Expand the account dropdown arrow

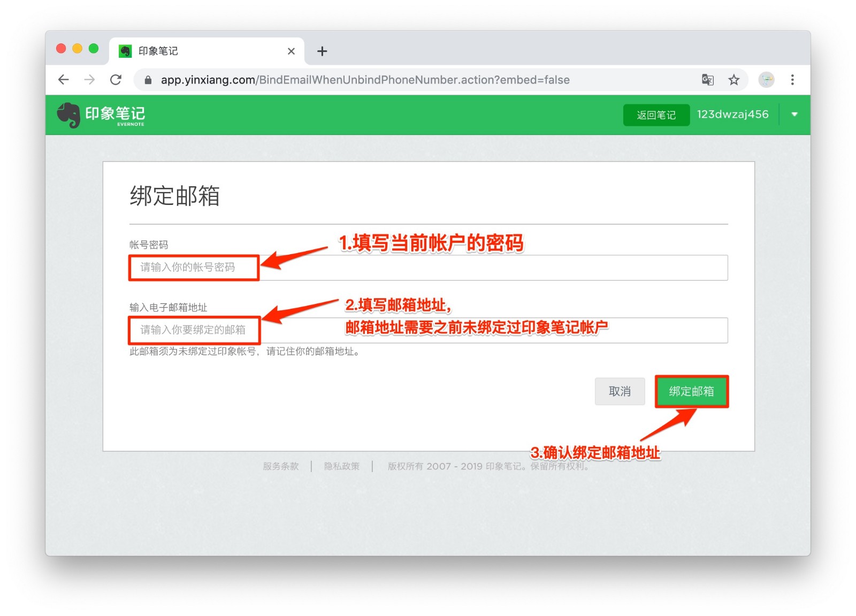click(794, 115)
